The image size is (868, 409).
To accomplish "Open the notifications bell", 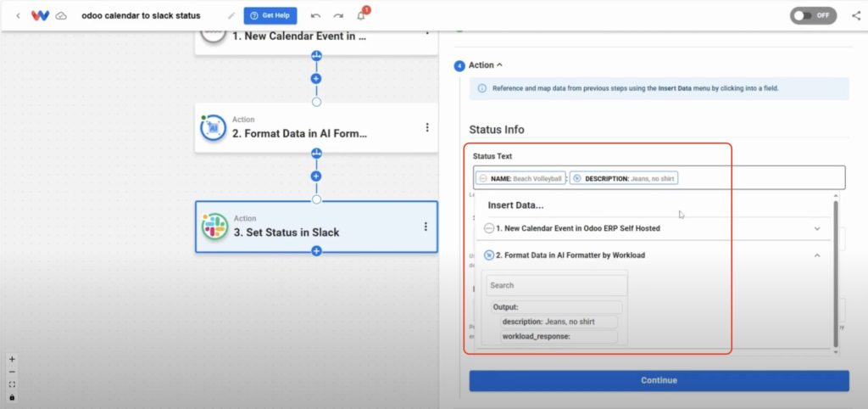I will point(361,15).
